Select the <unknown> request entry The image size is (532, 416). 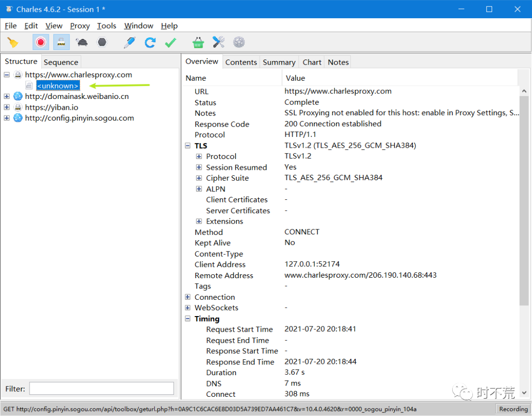pos(58,86)
